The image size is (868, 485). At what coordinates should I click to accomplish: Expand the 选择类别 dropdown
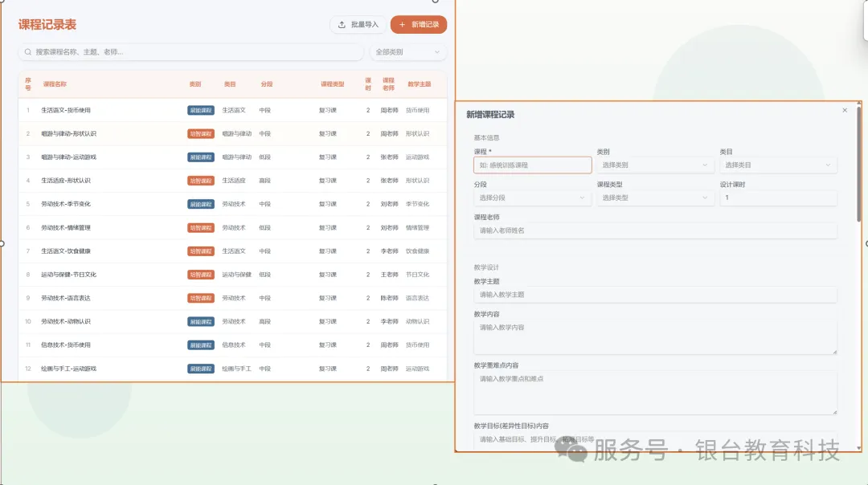(654, 165)
